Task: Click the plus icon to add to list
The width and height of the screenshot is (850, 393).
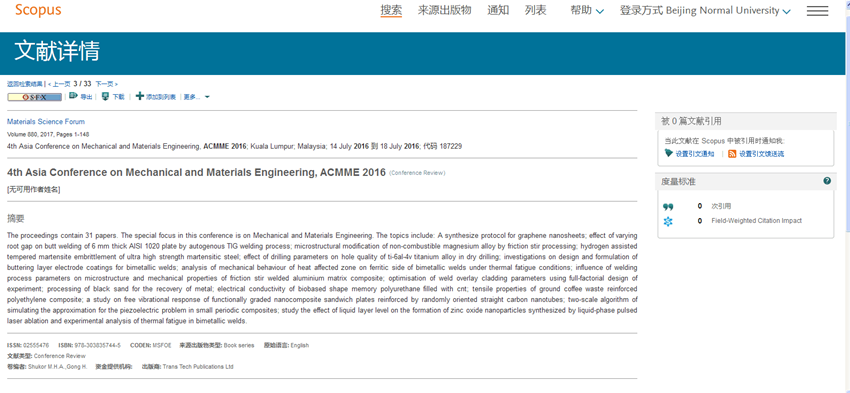Action: pyautogui.click(x=140, y=96)
